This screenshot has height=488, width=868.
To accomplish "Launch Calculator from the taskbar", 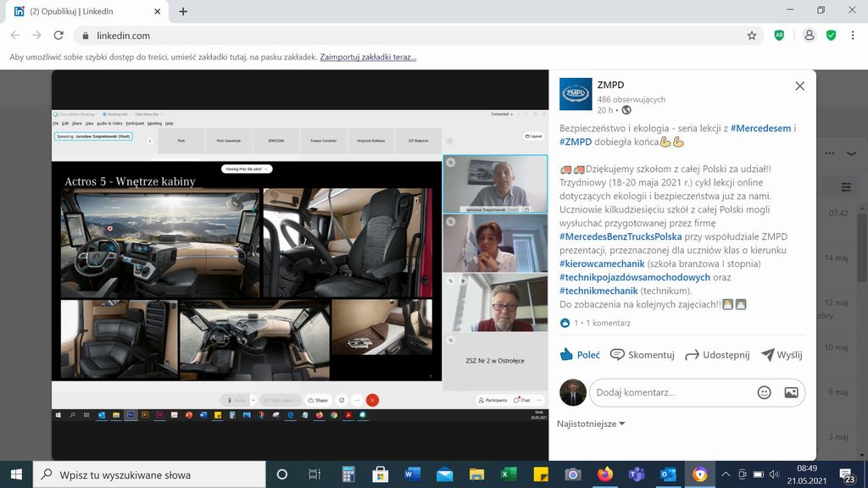I will coord(348,474).
